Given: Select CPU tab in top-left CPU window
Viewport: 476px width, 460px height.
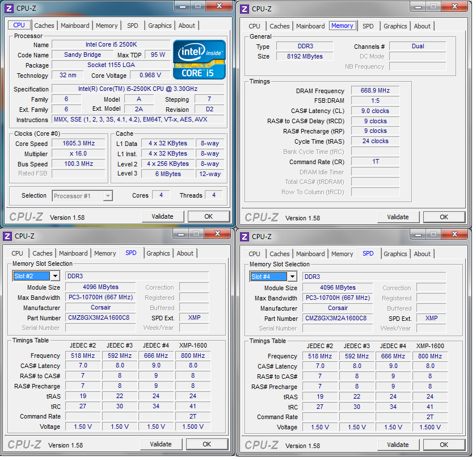Looking at the screenshot, I should coord(19,25).
